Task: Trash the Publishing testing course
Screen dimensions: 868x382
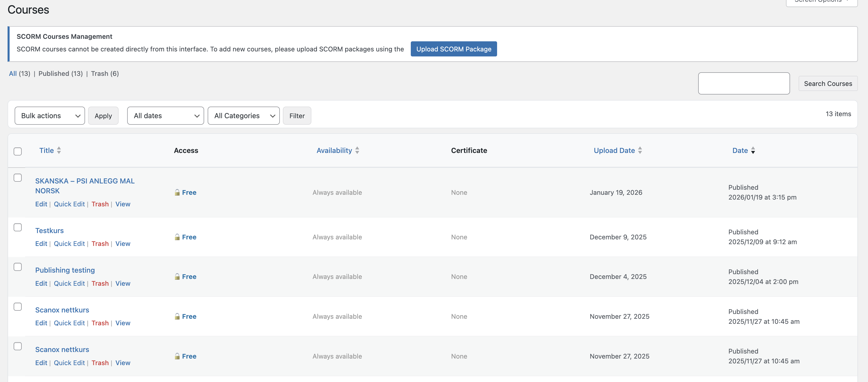Action: (100, 283)
